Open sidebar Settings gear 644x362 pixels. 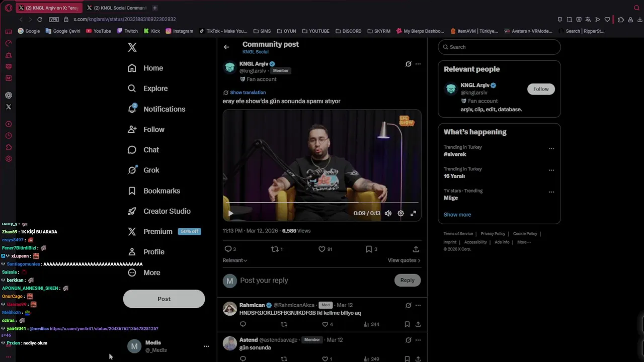click(9, 159)
